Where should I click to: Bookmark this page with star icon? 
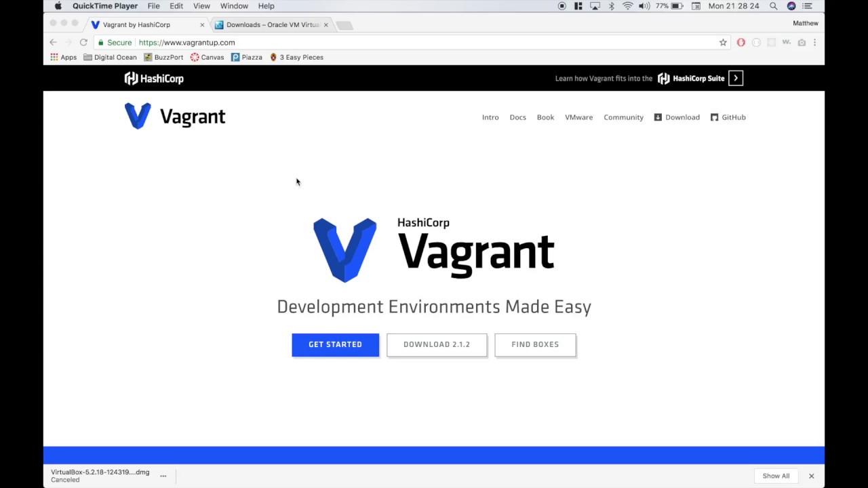[723, 43]
